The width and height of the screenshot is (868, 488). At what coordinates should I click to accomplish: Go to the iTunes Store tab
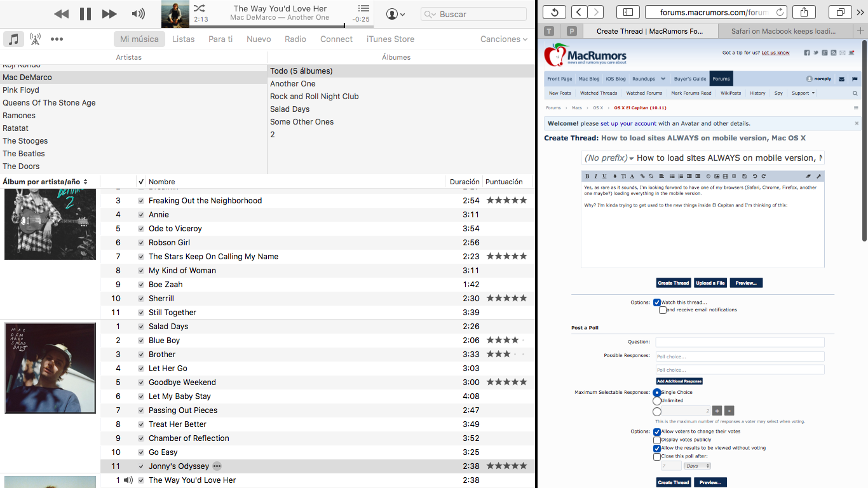click(390, 39)
